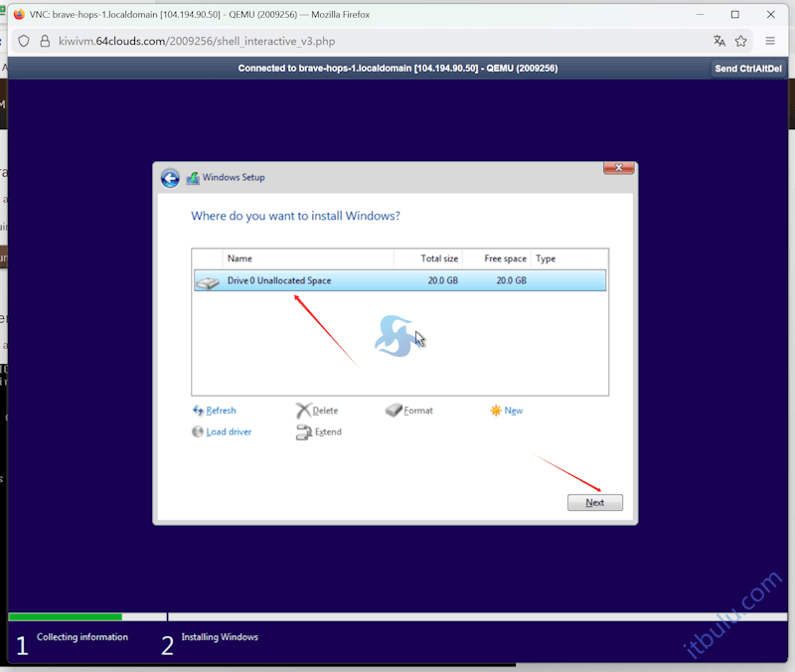This screenshot has height=672, width=795.
Task: Click the Send CtrlAltDel button
Action: 749,69
